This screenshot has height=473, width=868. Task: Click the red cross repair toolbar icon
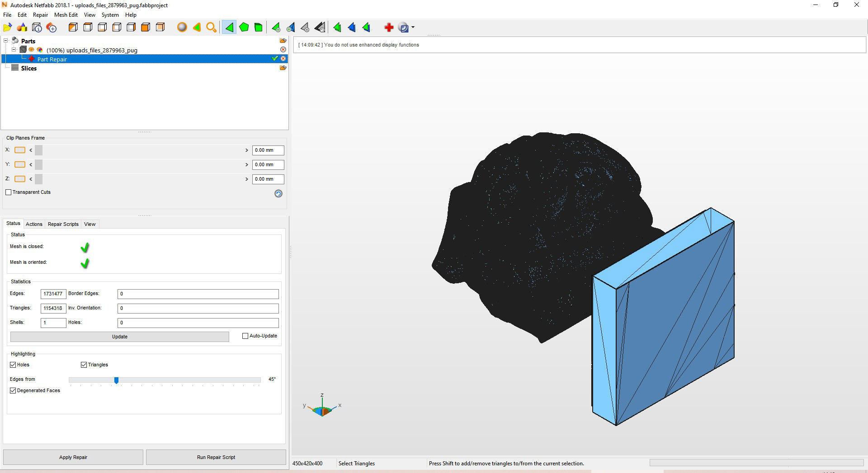[x=389, y=28]
